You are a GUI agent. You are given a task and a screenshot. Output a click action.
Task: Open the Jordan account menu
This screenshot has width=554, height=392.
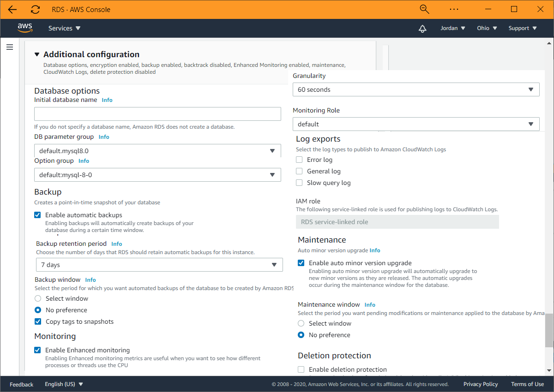tap(453, 28)
